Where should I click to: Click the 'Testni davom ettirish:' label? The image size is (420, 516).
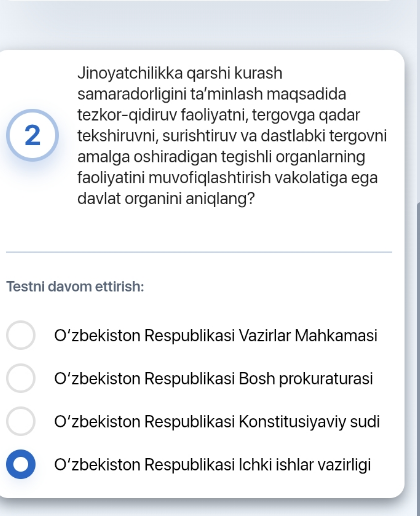point(75,287)
